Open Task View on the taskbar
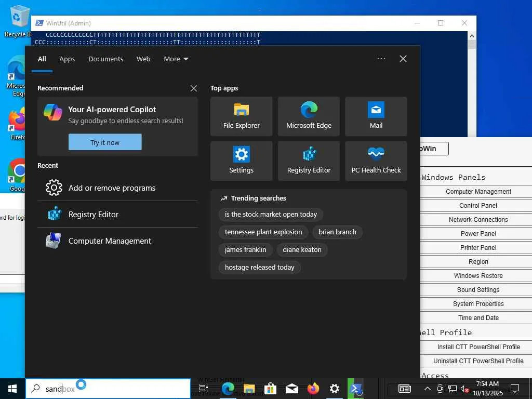Viewport: 532px width, 399px height. pyautogui.click(x=204, y=389)
